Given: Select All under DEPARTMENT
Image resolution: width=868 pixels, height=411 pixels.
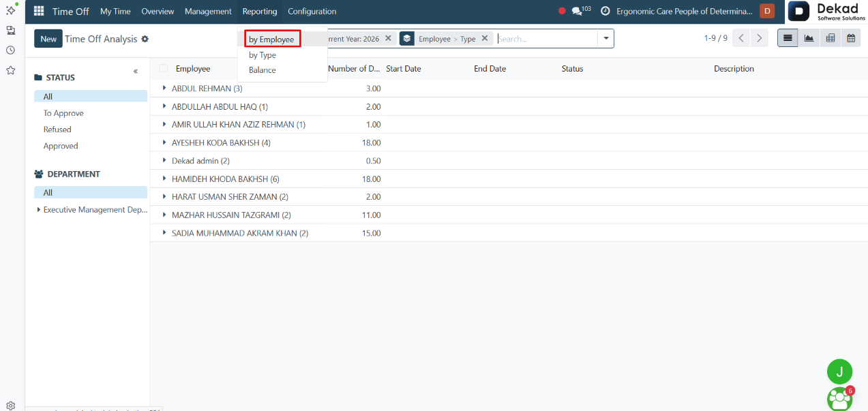Looking at the screenshot, I should (x=91, y=193).
